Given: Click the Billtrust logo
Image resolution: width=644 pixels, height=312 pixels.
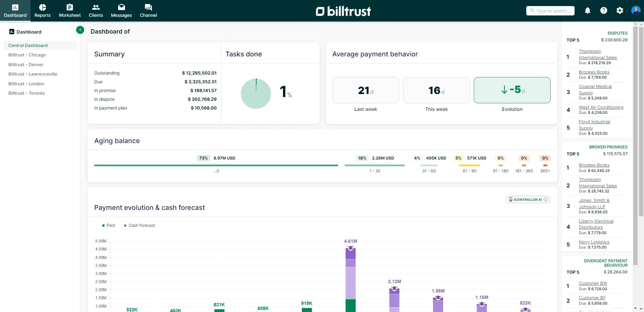Looking at the screenshot, I should pyautogui.click(x=343, y=11).
